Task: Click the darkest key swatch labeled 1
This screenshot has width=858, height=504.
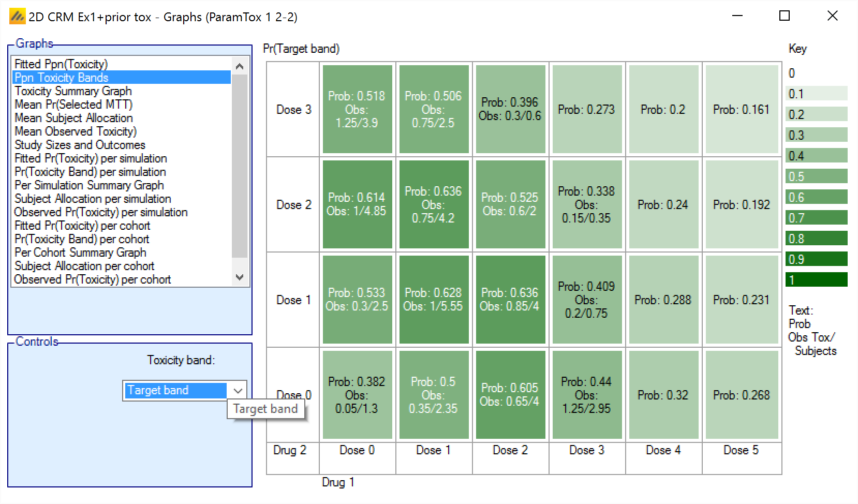Action: pyautogui.click(x=816, y=280)
